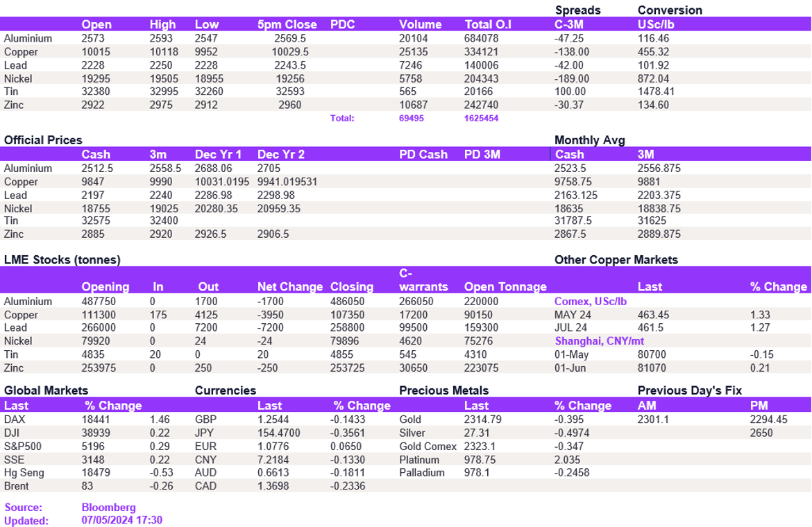Screen dimensions: 812x527
Task: Select Platinum percent change 2.035
Action: (x=567, y=460)
